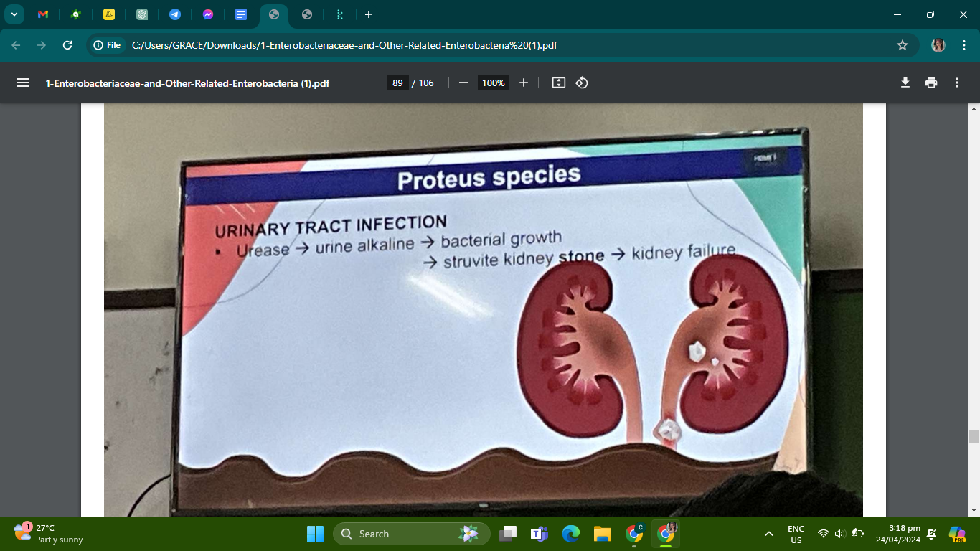
Task: Open Chrome's three-dot menu
Action: pos(963,45)
